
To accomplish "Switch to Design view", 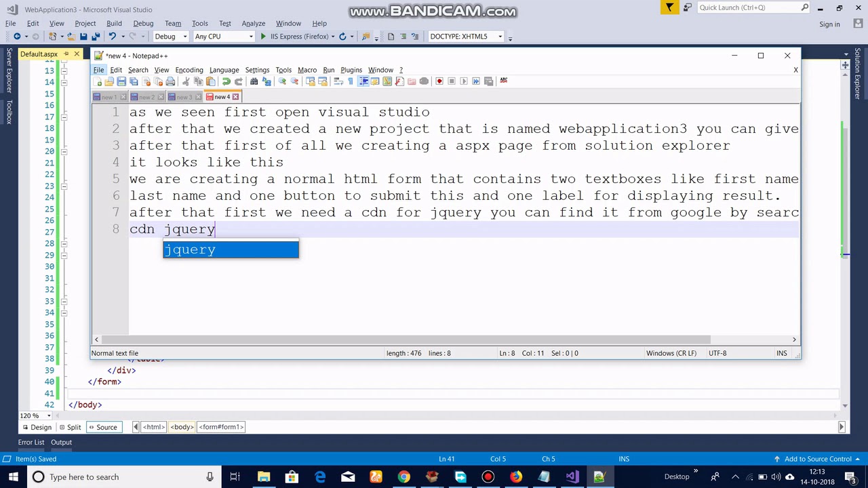I will 37,427.
